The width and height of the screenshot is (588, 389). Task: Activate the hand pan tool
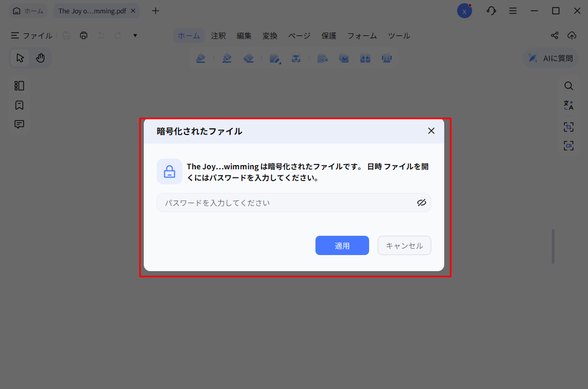tap(41, 57)
